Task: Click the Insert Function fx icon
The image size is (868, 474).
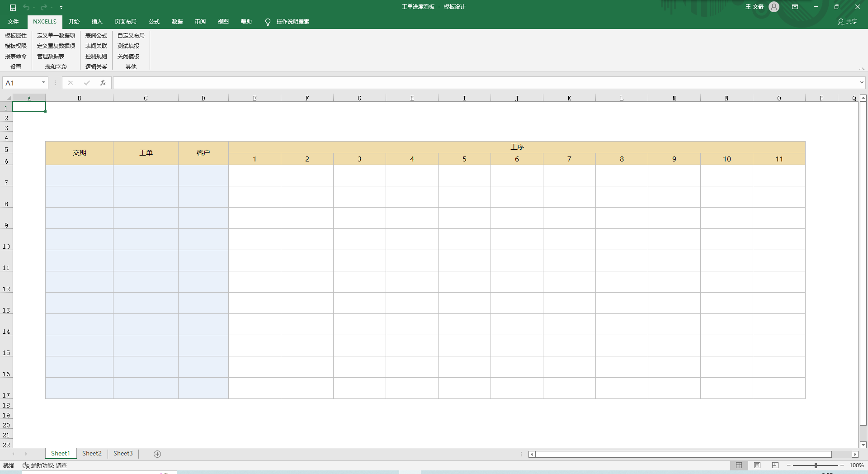Action: [103, 83]
